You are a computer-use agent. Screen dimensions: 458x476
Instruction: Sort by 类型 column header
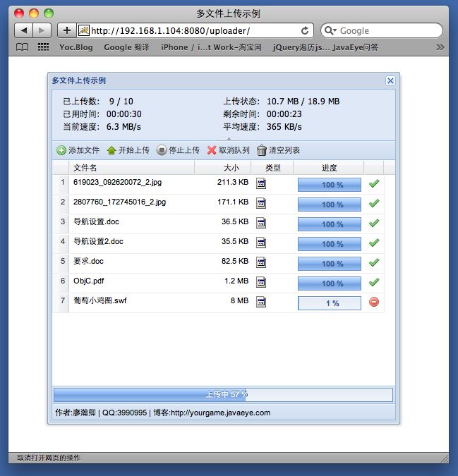(272, 168)
